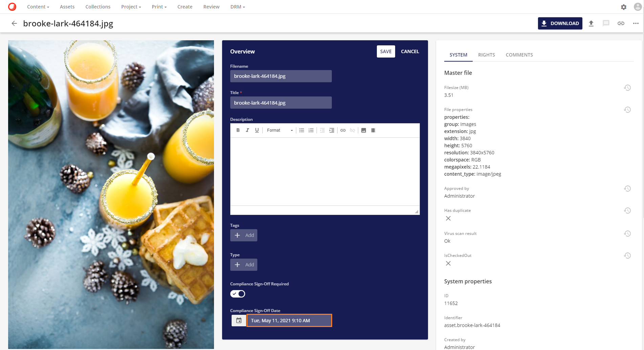The image size is (644, 350).
Task: Toggle Compliance Sign-Off Required switch
Action: point(238,294)
